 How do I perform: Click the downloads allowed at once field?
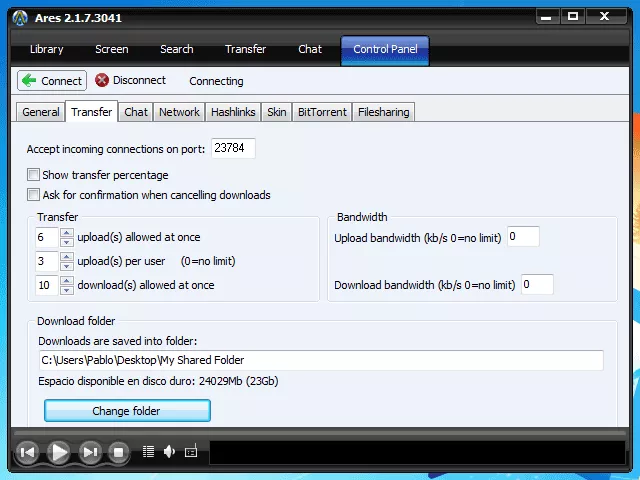pyautogui.click(x=47, y=285)
